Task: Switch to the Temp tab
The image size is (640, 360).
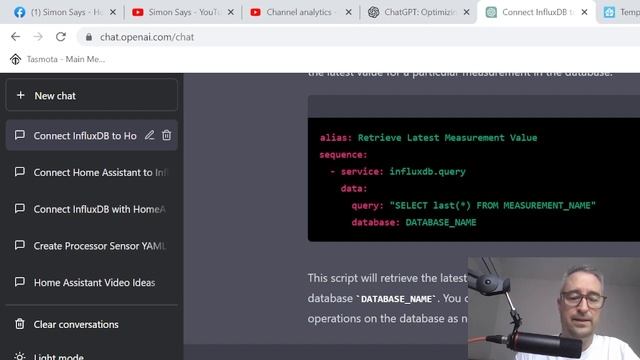Action: coord(620,12)
